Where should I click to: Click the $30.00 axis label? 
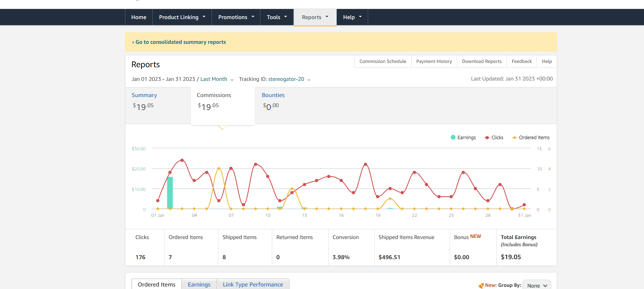tap(139, 149)
